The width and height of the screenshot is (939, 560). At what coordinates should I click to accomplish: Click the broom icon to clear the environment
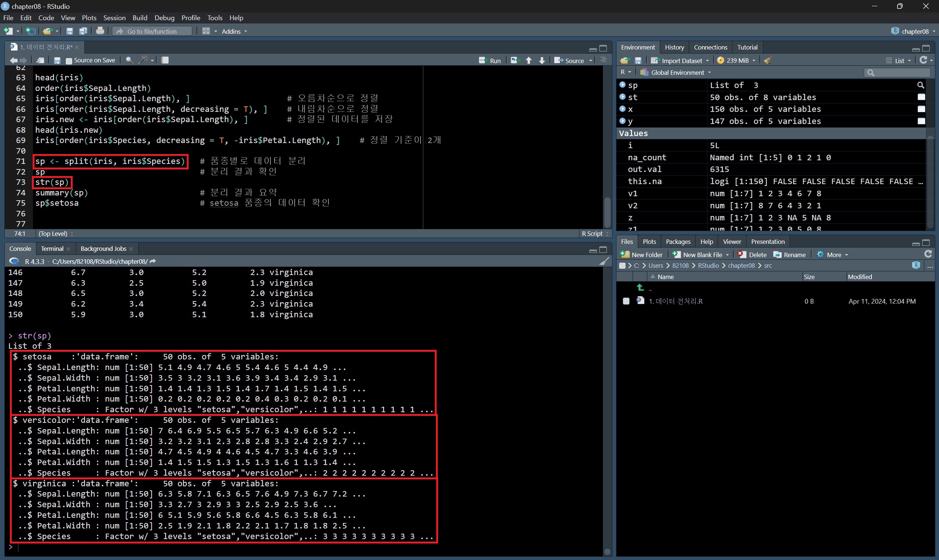[768, 61]
